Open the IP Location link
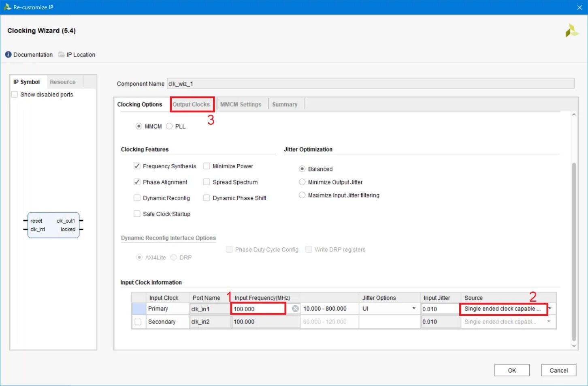Screen dimensions: 588x386 81,54
